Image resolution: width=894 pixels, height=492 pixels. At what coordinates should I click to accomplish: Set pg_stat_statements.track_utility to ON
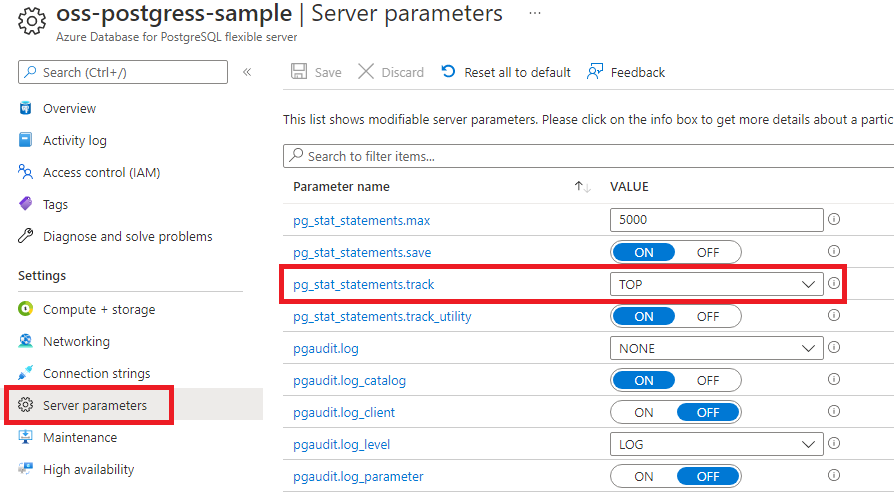[644, 316]
